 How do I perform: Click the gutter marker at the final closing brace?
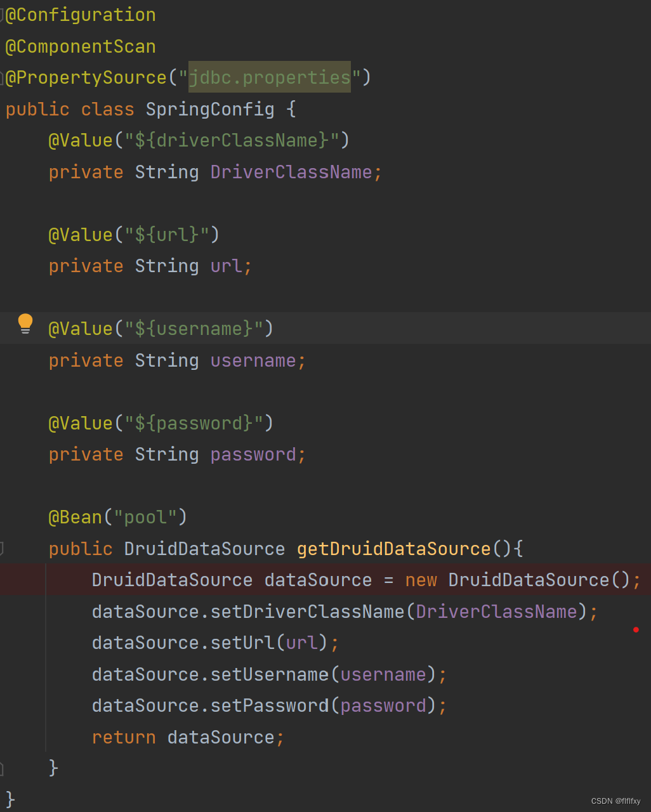click(3, 799)
